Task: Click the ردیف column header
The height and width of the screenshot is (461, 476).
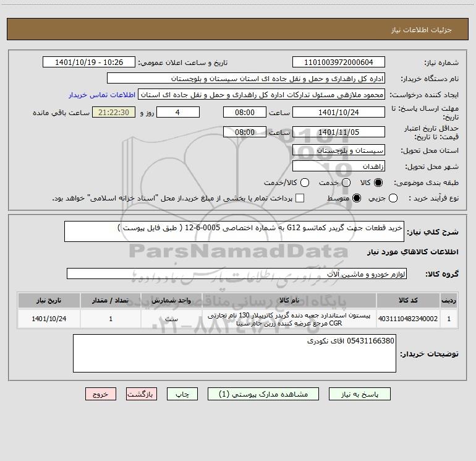Action: click(x=449, y=301)
